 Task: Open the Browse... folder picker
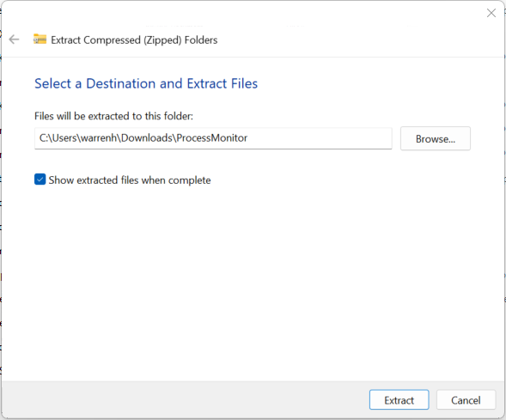tap(436, 138)
